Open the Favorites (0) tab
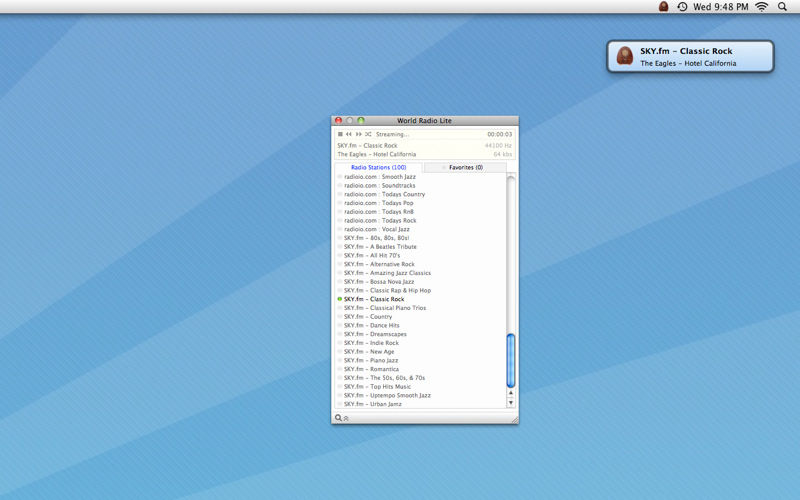Screen dimensions: 800x500 click(465, 167)
